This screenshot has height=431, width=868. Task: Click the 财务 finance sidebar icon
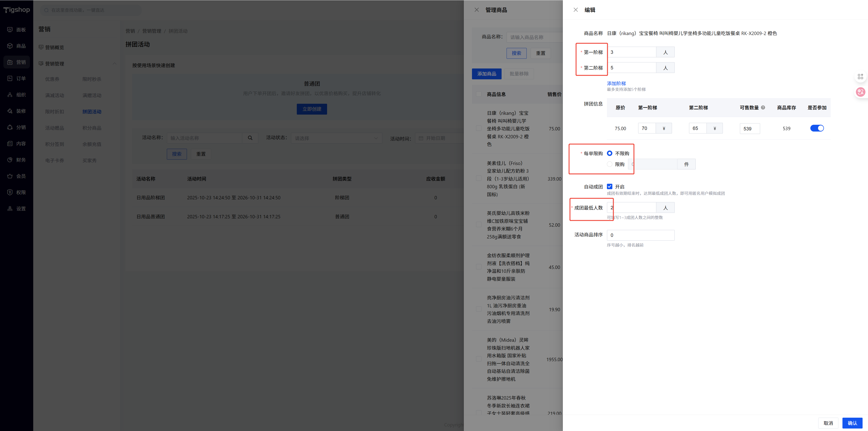click(10, 160)
